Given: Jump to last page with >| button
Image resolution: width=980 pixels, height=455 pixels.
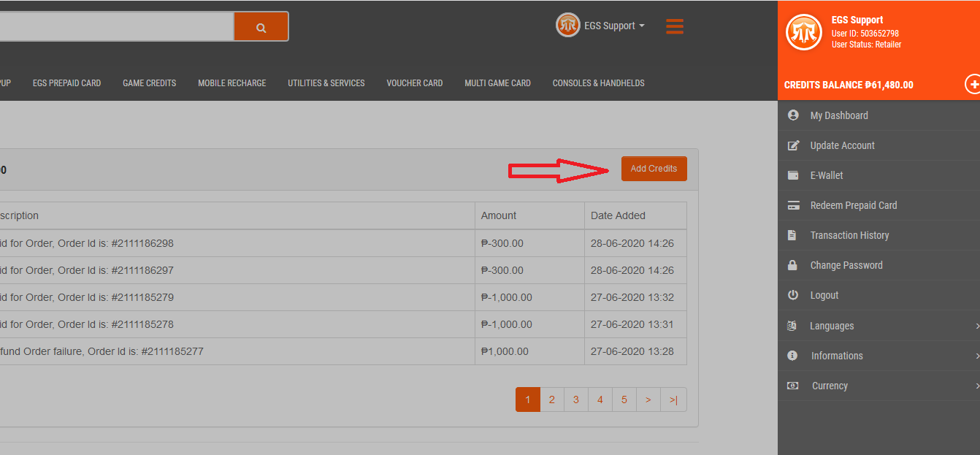Looking at the screenshot, I should click(673, 399).
